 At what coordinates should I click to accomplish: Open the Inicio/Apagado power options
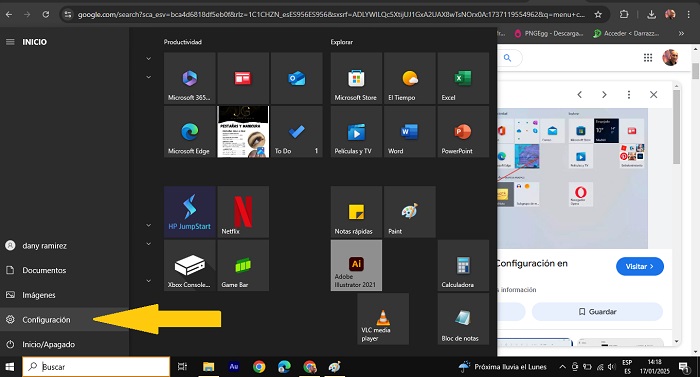point(65,344)
